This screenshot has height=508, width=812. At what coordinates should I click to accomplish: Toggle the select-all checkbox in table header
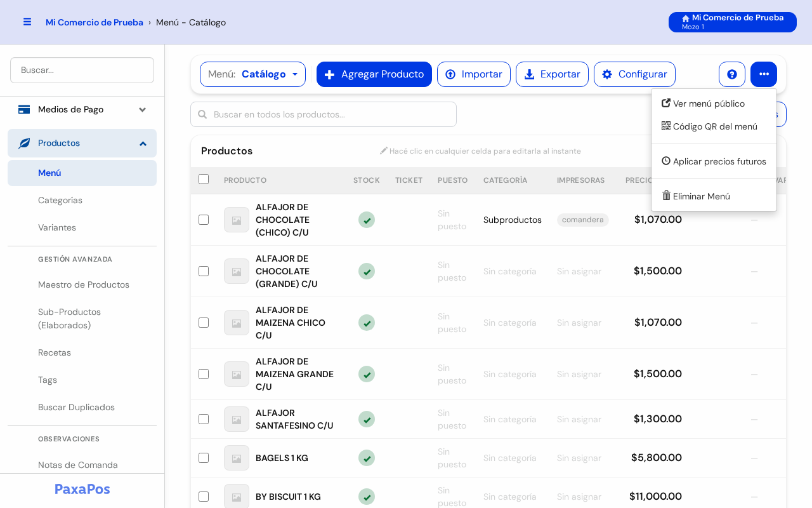pyautogui.click(x=204, y=179)
